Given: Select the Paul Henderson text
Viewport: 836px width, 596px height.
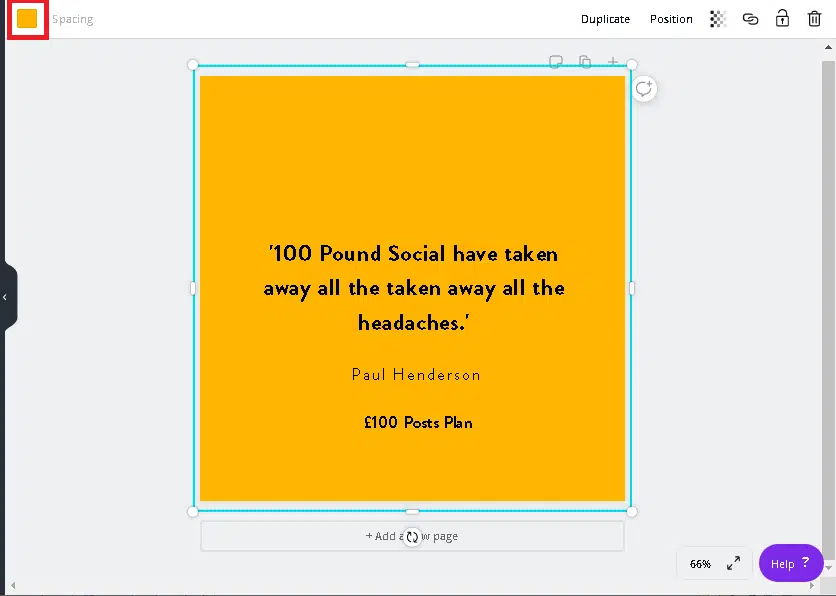Looking at the screenshot, I should (416, 375).
